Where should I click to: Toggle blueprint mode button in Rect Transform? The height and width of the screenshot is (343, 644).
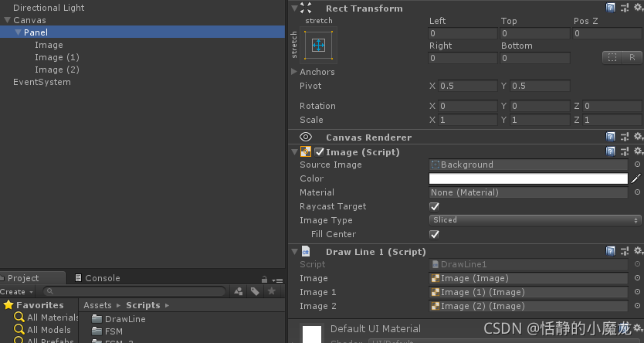pos(612,57)
